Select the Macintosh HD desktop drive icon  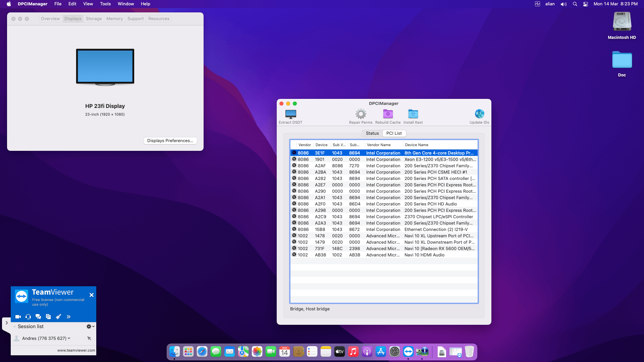point(622,22)
